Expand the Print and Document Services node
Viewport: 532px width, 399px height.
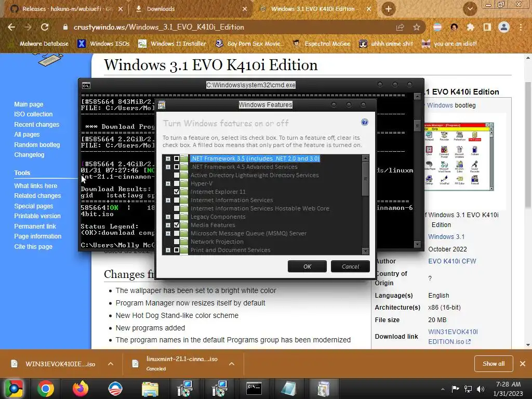click(x=168, y=250)
